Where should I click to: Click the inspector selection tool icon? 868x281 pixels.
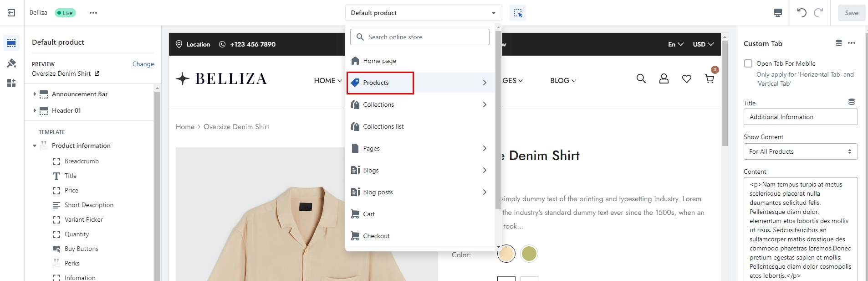tap(518, 13)
